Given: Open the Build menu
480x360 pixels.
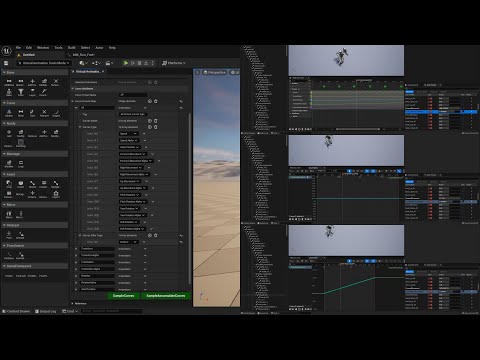Looking at the screenshot, I should pos(72,48).
